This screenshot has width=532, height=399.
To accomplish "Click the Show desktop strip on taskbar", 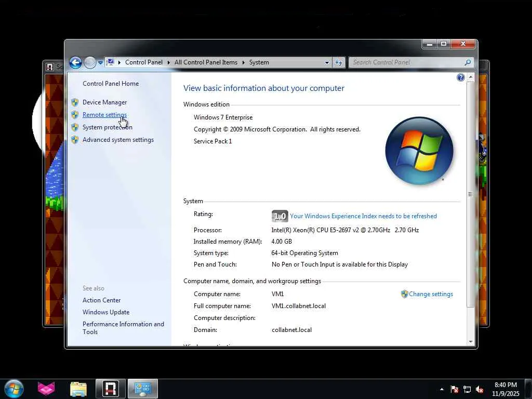I will point(528,389).
